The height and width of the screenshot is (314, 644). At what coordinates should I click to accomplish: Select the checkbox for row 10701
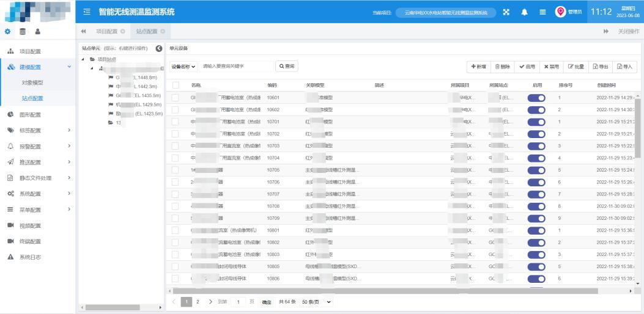(176, 122)
